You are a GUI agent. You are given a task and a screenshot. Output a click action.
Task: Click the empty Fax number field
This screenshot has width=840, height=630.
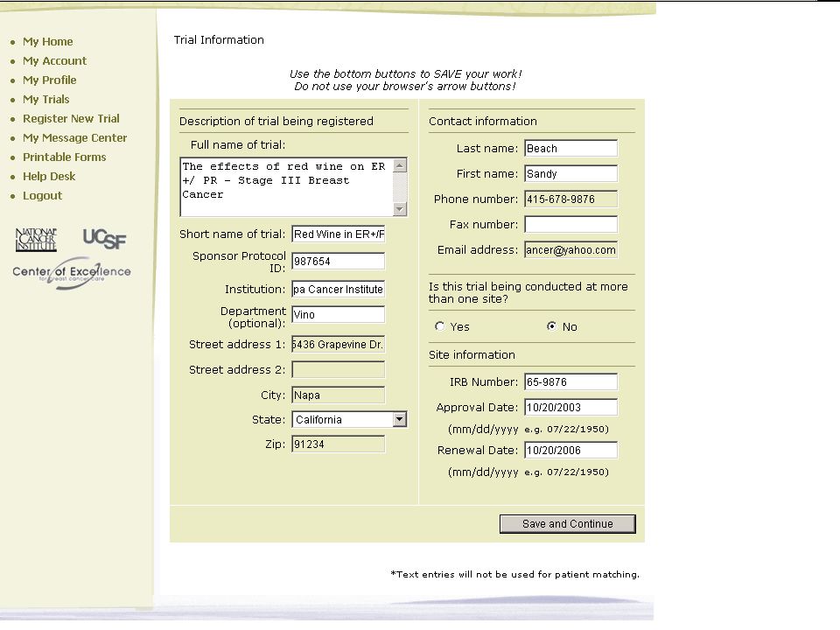(x=571, y=225)
